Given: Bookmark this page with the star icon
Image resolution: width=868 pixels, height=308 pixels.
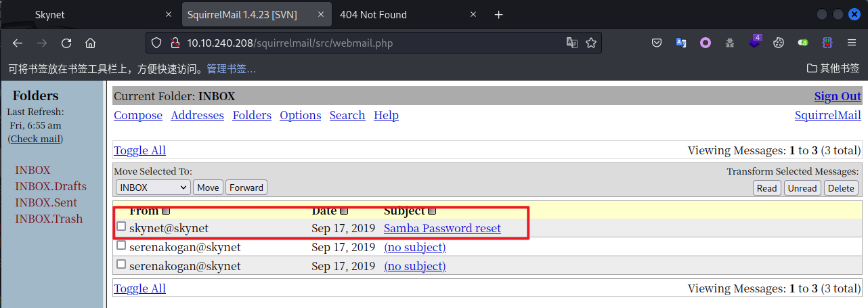Looking at the screenshot, I should pos(591,43).
